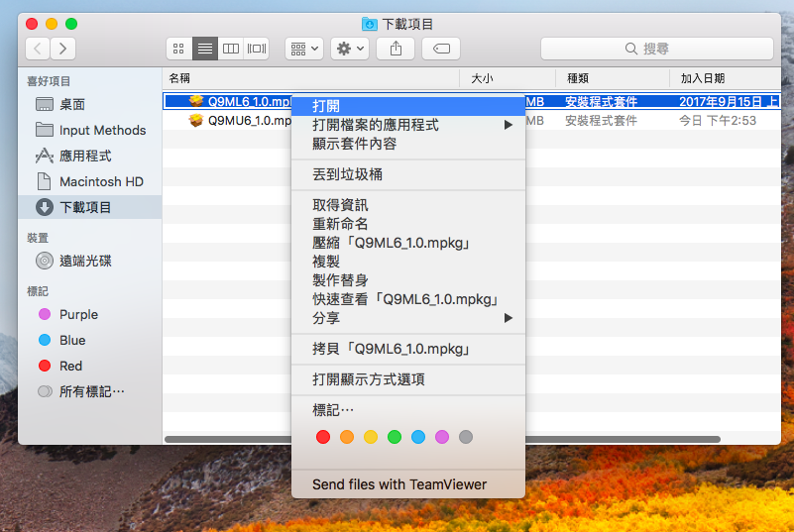Choose 複製 from the context menu
794x532 pixels.
(x=408, y=262)
